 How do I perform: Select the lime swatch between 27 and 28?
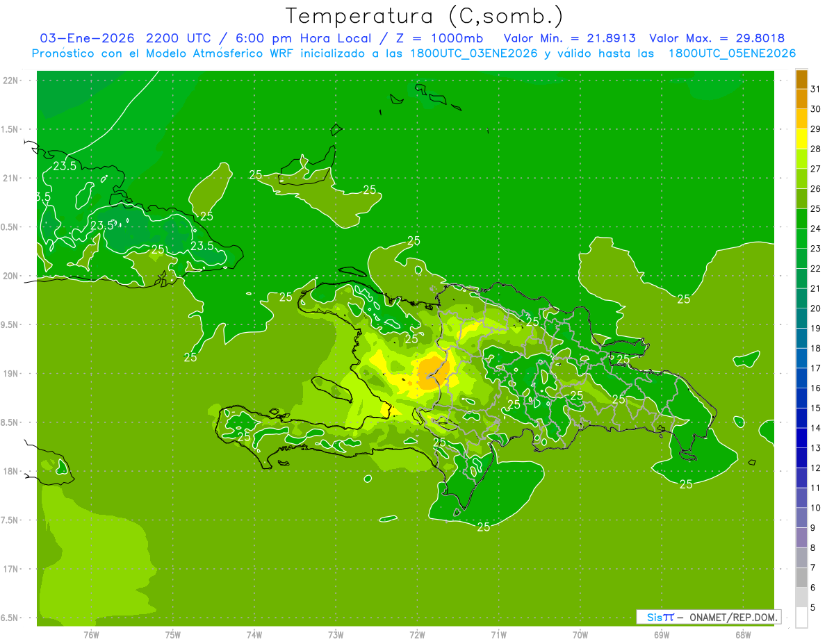(x=801, y=158)
